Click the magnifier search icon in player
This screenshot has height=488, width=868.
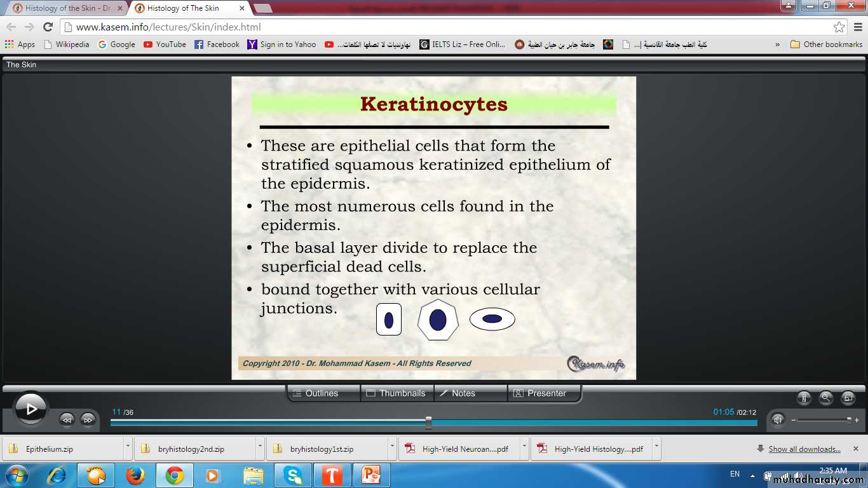coord(826,398)
